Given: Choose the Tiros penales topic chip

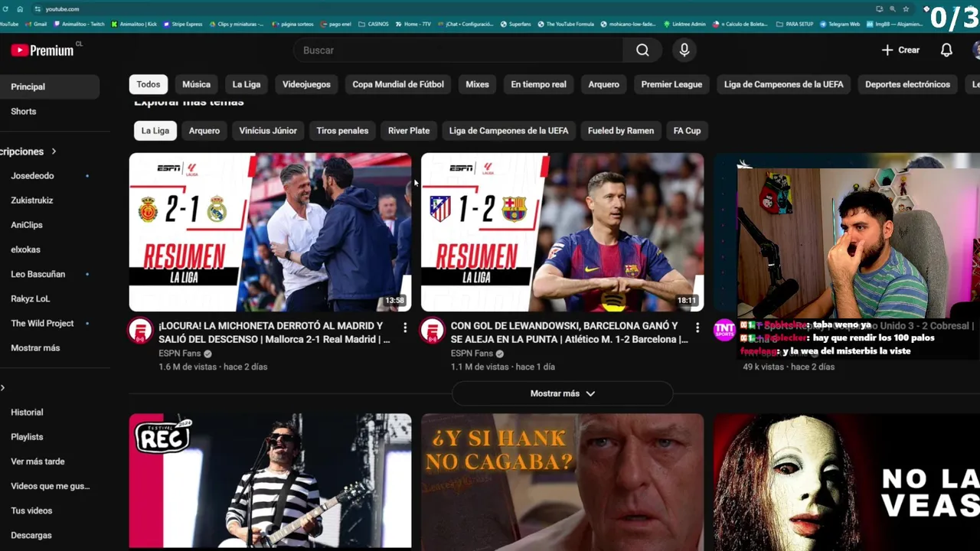Looking at the screenshot, I should (342, 131).
